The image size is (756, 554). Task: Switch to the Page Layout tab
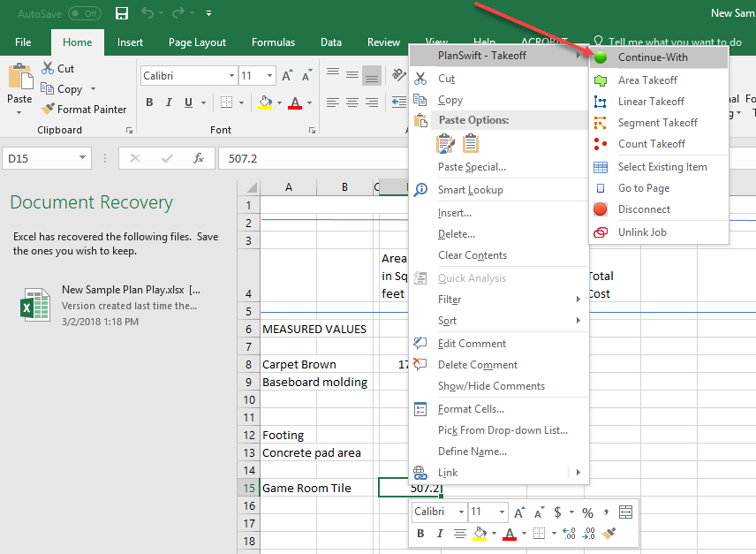tap(197, 42)
